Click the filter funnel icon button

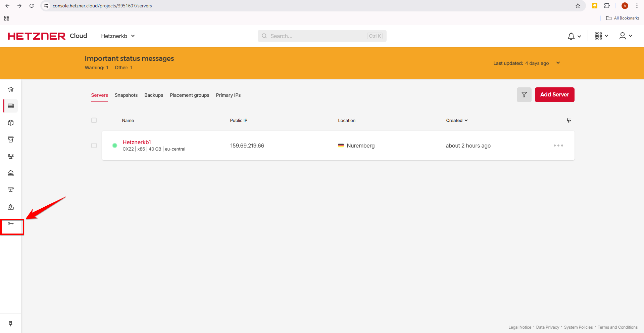pyautogui.click(x=524, y=95)
